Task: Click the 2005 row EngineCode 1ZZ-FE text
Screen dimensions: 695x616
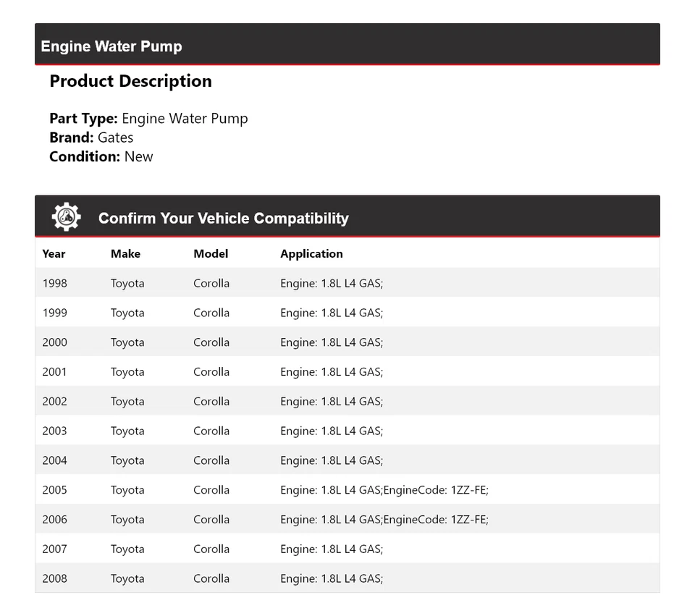Action: click(x=436, y=490)
